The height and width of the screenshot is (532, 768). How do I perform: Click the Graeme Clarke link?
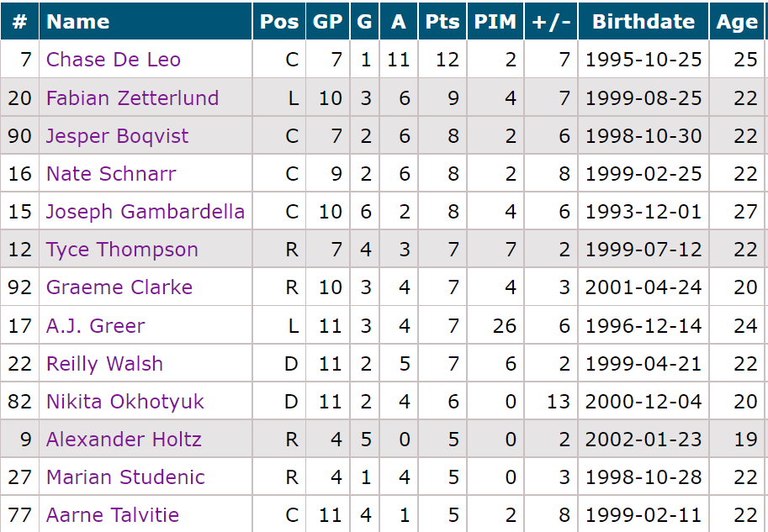[x=119, y=287]
